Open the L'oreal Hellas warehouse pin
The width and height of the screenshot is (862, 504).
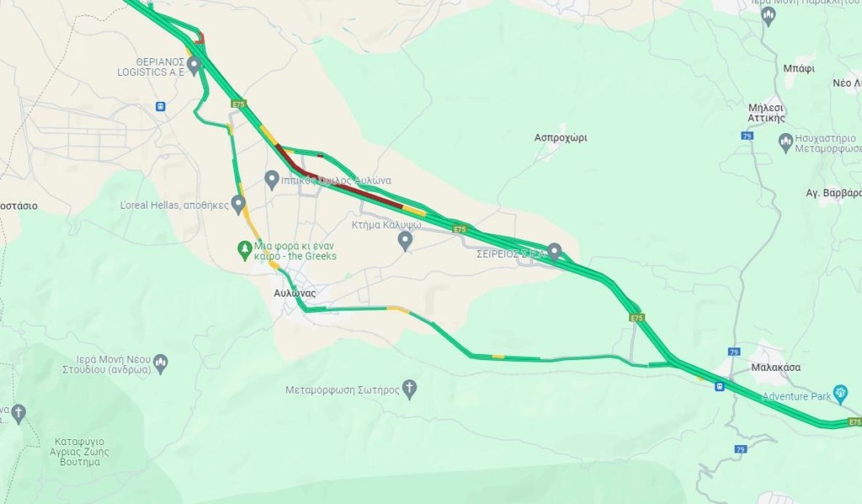[238, 204]
